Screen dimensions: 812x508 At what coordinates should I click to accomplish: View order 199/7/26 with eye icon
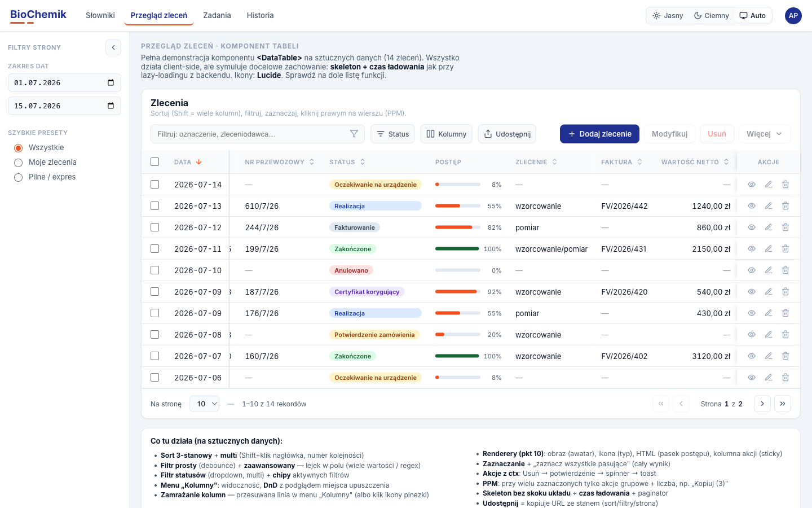pyautogui.click(x=752, y=249)
